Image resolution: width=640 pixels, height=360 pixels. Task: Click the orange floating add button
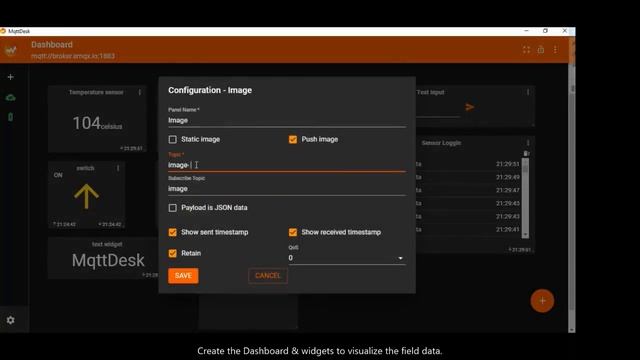click(542, 301)
